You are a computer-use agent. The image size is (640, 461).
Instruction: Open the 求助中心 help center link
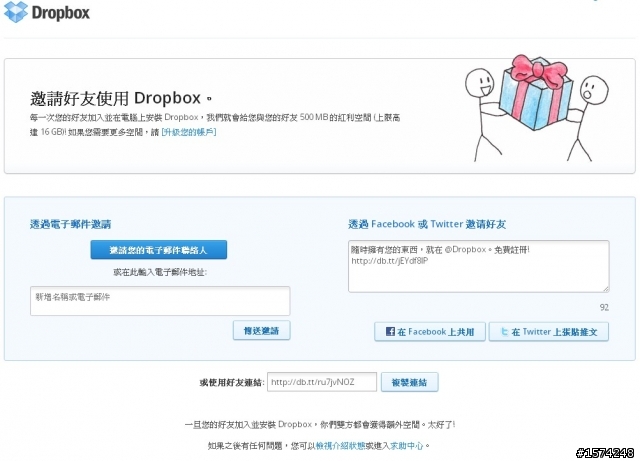click(x=407, y=445)
